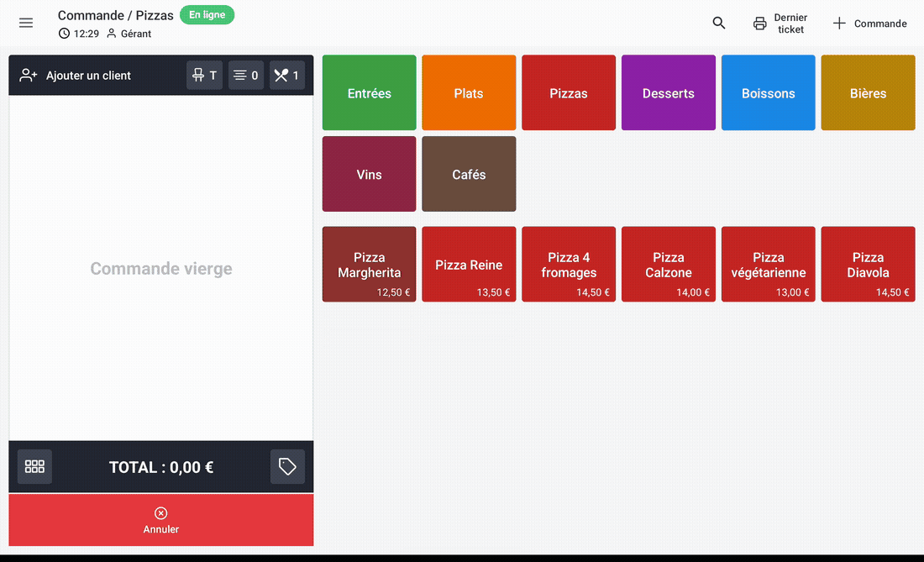Open the discount tag icon

point(287,466)
